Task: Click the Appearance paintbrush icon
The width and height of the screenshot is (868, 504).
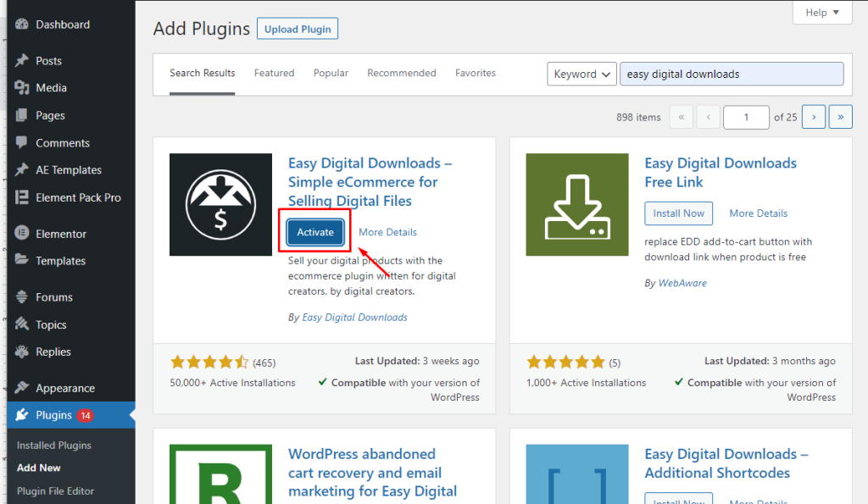Action: [x=21, y=388]
